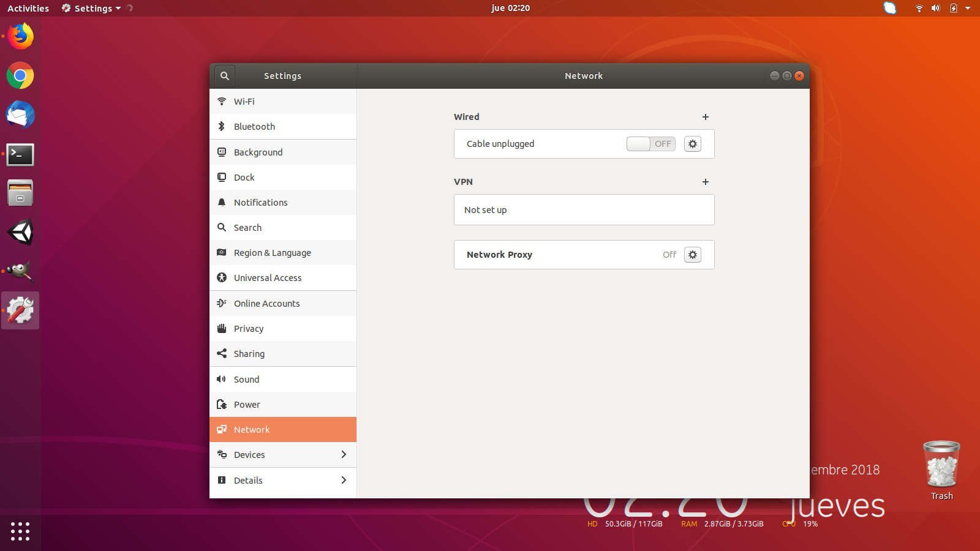Click the Bluetooth symbol in sidebar
The image size is (980, 551).
click(222, 126)
